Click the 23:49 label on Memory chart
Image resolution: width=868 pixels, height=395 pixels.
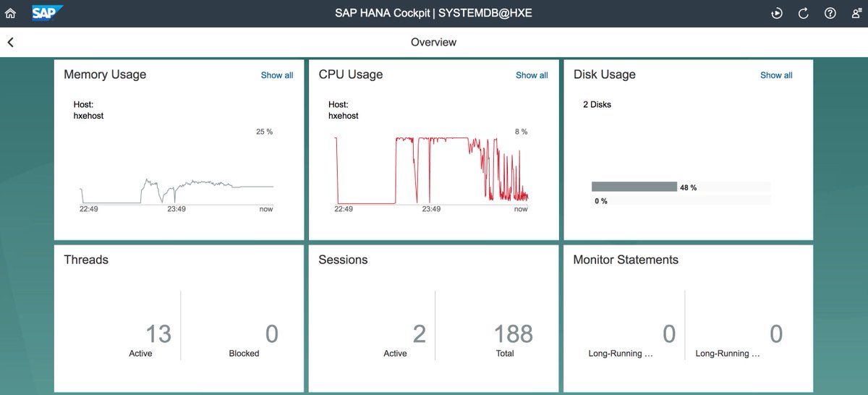point(176,209)
